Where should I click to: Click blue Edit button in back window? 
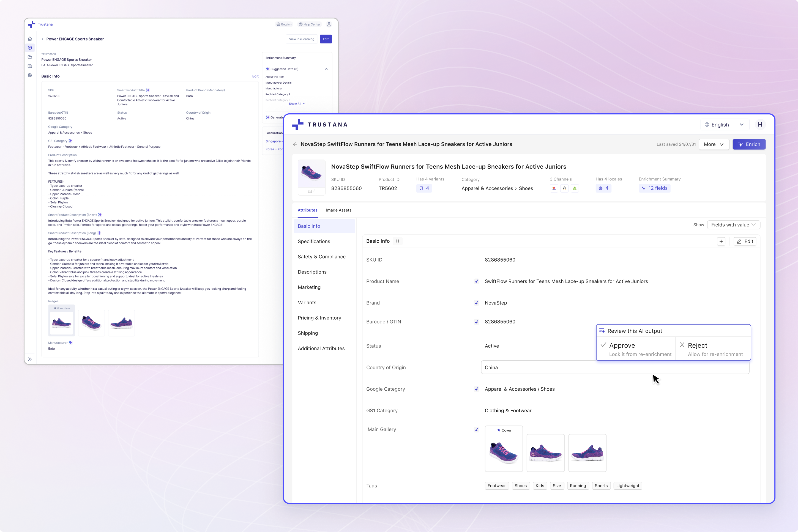coord(326,39)
